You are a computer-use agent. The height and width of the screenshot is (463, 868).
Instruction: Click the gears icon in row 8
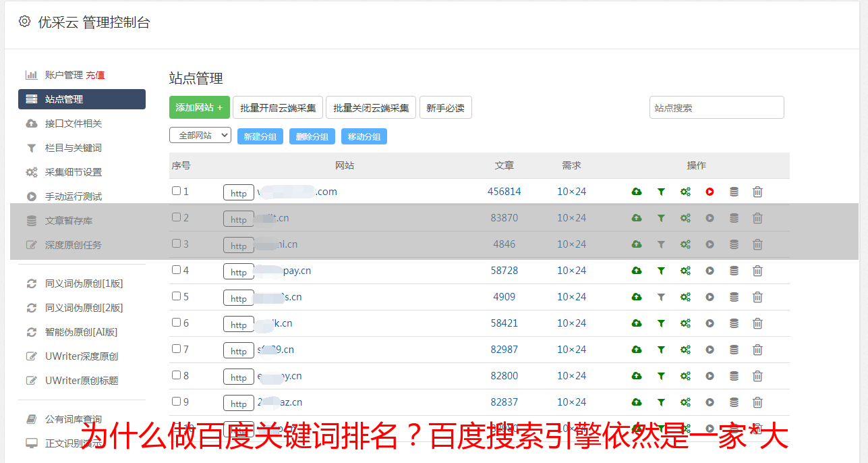click(x=685, y=376)
